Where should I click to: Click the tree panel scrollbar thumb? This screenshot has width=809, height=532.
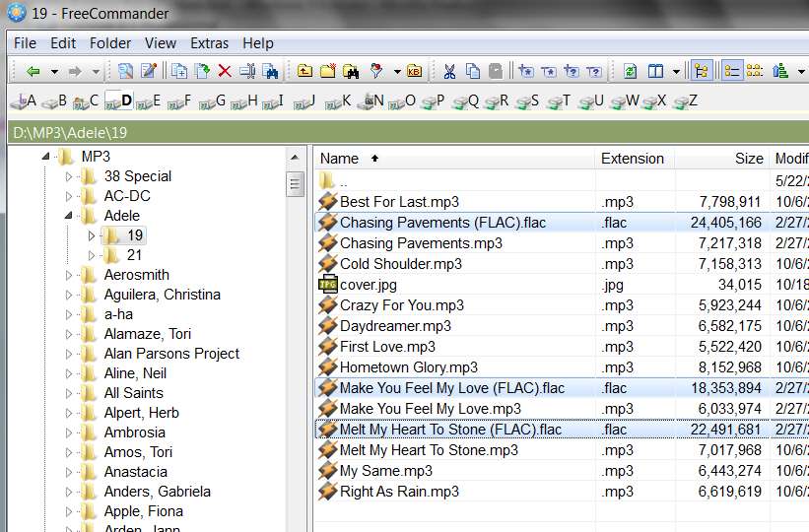(295, 184)
